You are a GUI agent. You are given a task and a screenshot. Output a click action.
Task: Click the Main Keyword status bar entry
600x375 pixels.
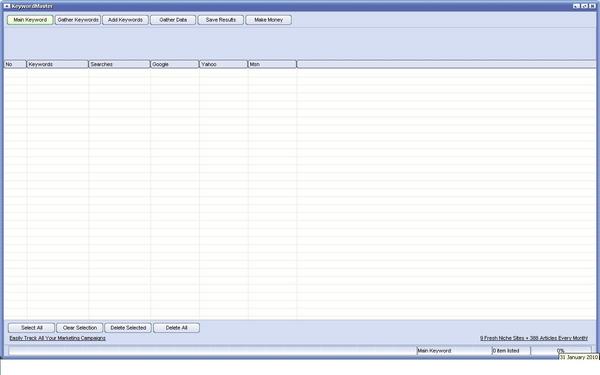tap(454, 351)
